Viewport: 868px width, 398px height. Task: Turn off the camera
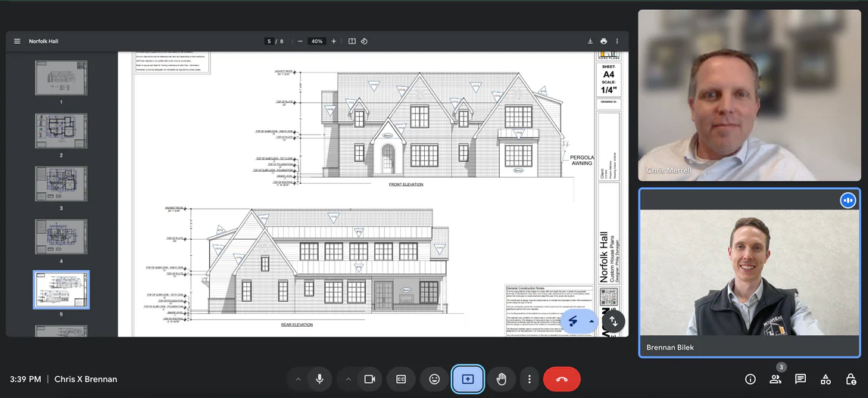tap(370, 379)
